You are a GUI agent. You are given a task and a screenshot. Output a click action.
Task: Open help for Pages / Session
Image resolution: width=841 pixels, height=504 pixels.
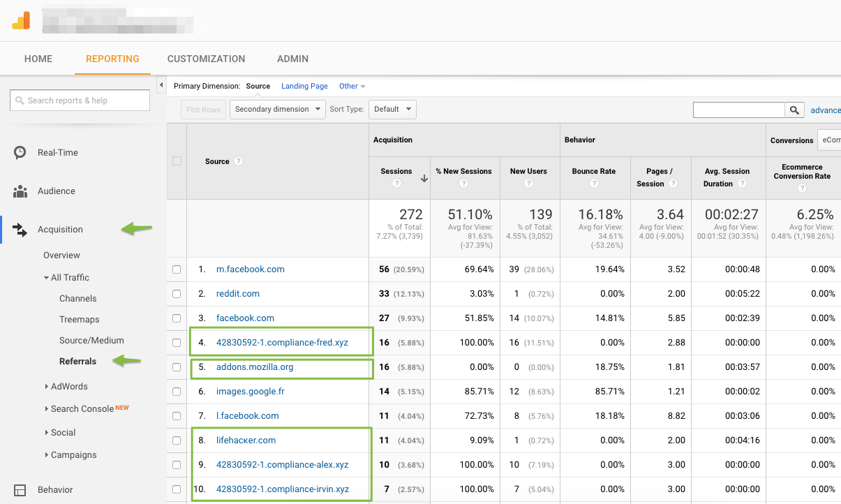click(673, 184)
